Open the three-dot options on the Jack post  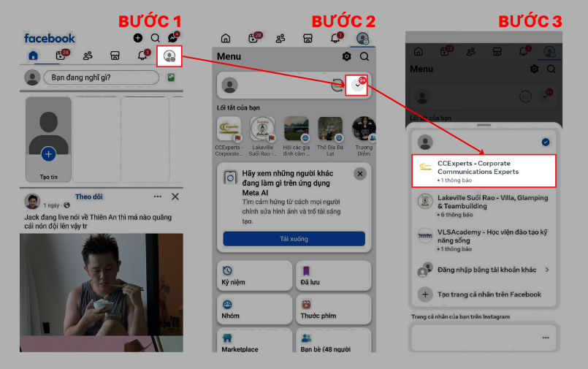click(158, 197)
